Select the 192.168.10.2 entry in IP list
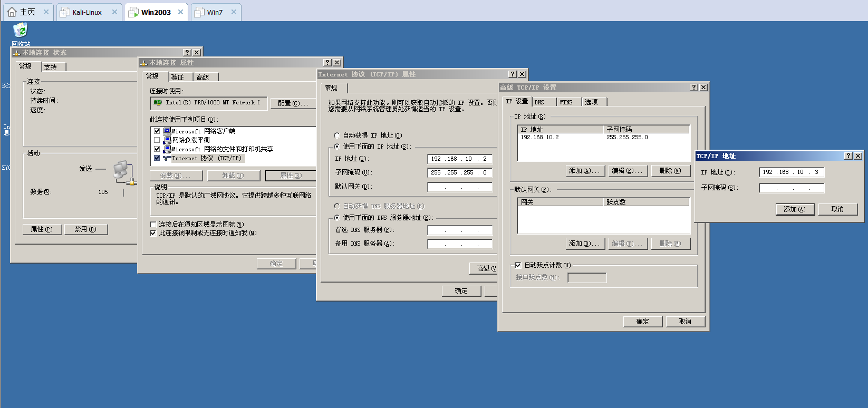Viewport: 868px width, 408px height. pos(539,137)
